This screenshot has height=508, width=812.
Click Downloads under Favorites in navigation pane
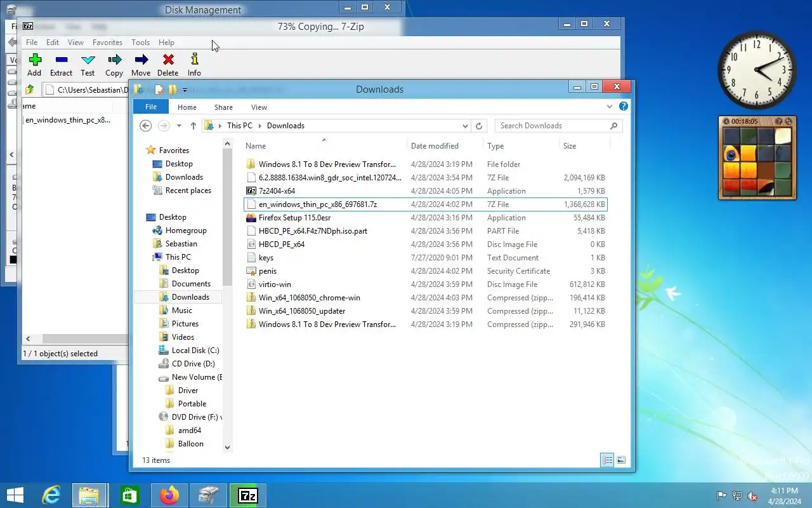tap(184, 177)
